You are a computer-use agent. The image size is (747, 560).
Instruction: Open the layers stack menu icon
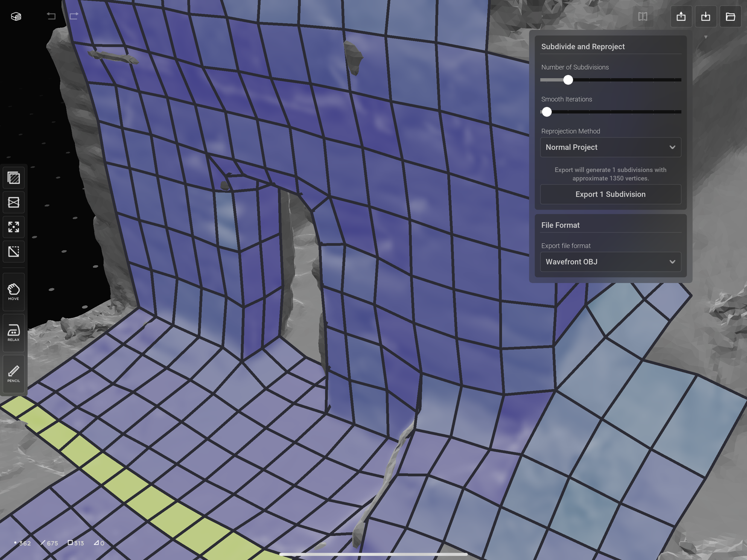click(x=16, y=16)
